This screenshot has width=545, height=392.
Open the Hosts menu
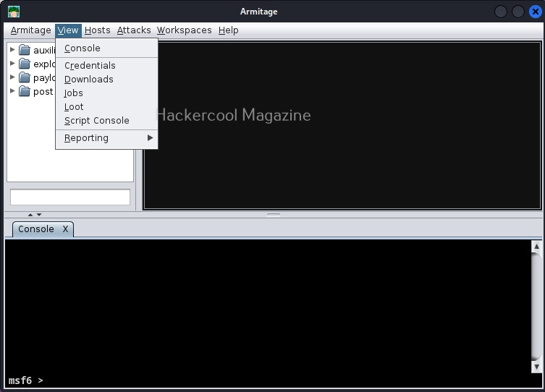coord(97,30)
